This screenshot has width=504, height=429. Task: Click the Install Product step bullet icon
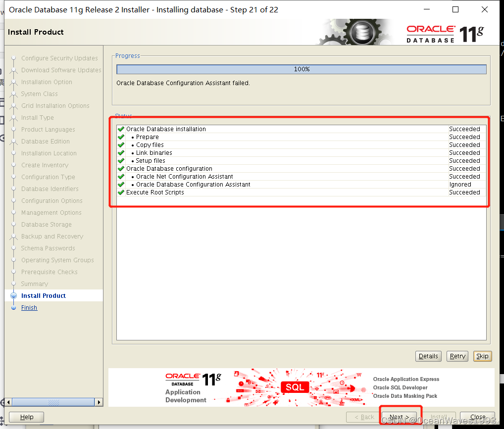13,295
